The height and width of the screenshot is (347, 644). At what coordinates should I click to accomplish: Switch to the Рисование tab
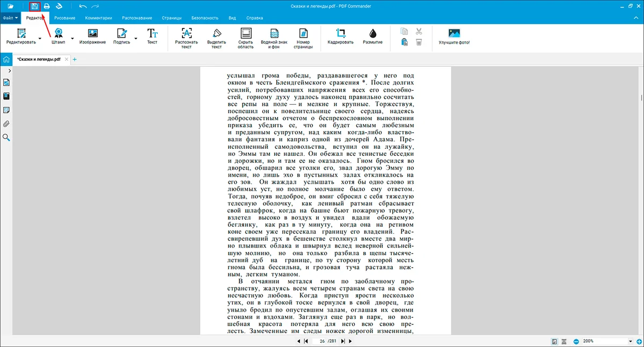point(64,18)
